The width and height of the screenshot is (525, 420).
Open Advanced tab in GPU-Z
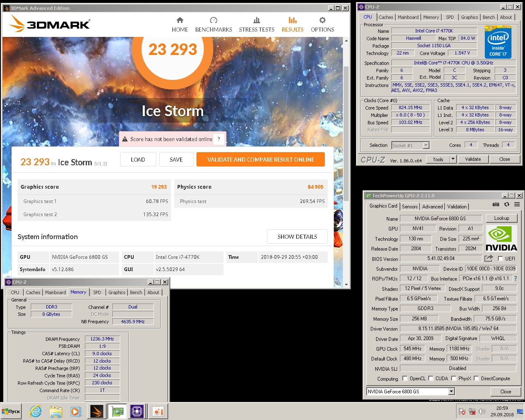pos(432,207)
